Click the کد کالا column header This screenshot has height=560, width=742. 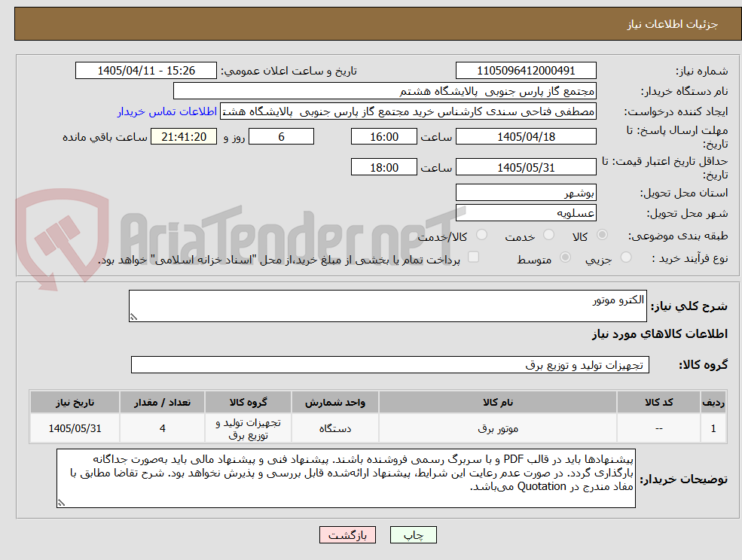pyautogui.click(x=658, y=402)
